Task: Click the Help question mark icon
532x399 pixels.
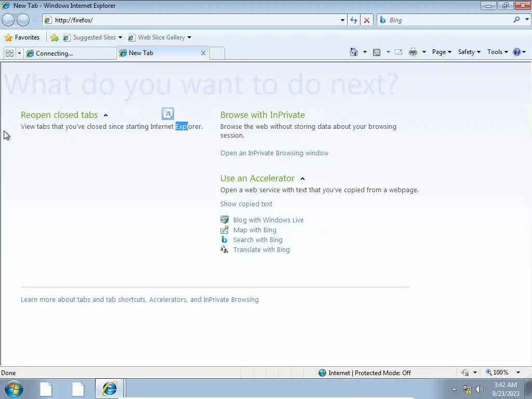Action: (x=516, y=52)
